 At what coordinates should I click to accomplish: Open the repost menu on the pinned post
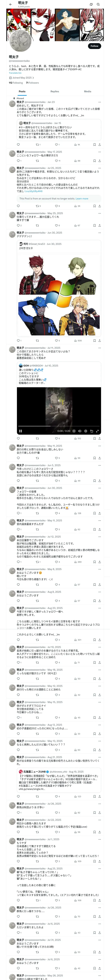(x=37, y=145)
